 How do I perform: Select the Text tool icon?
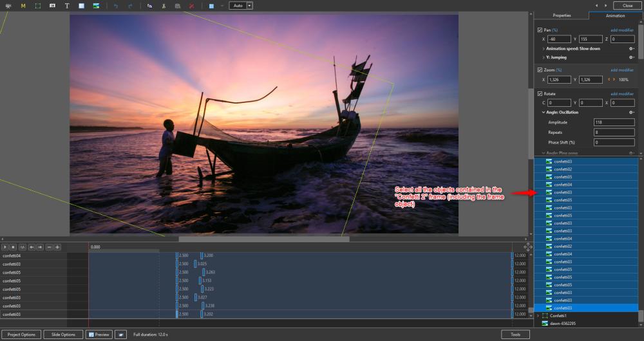[x=66, y=5]
